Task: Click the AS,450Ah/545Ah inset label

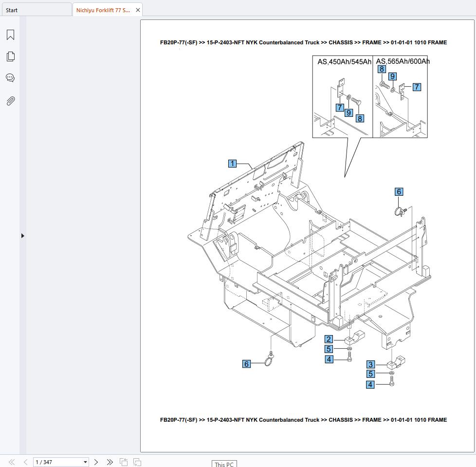Action: pyautogui.click(x=344, y=62)
